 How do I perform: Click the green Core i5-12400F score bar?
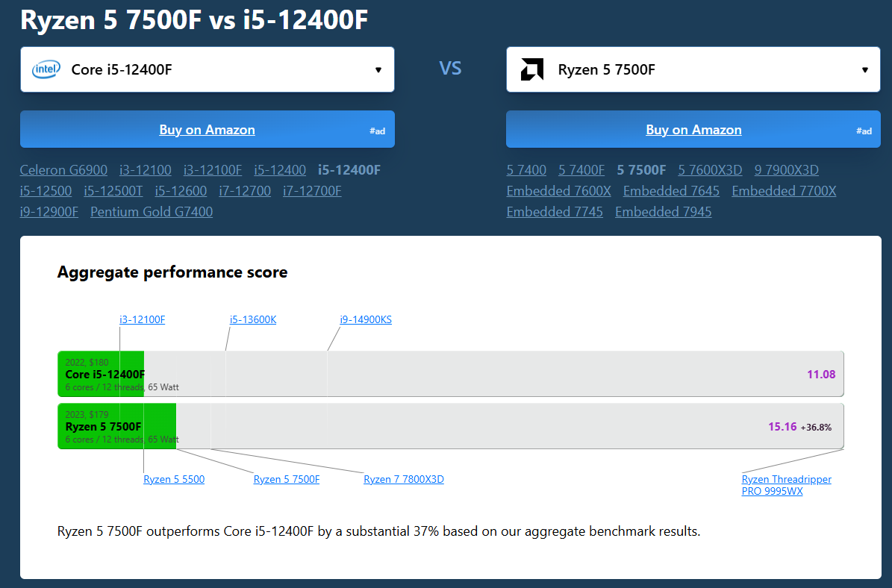[102, 374]
